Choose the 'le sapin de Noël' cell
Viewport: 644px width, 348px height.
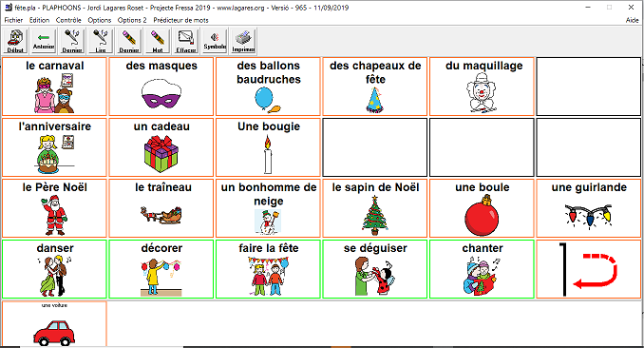point(375,208)
